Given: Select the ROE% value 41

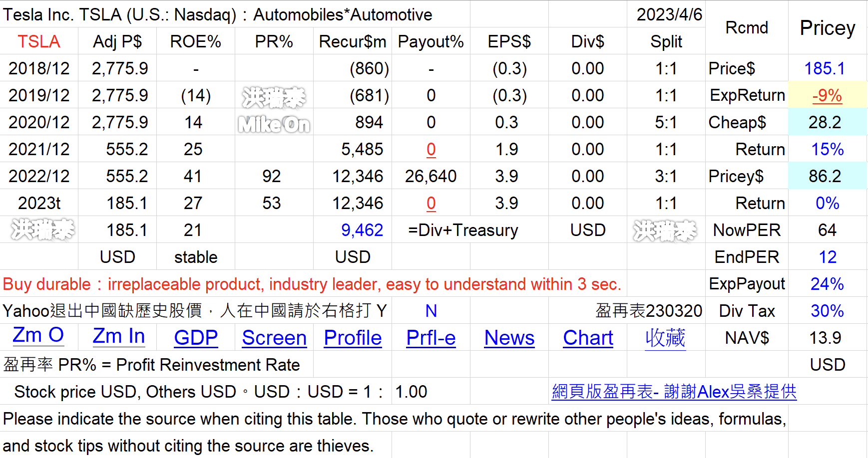Looking at the screenshot, I should (196, 176).
